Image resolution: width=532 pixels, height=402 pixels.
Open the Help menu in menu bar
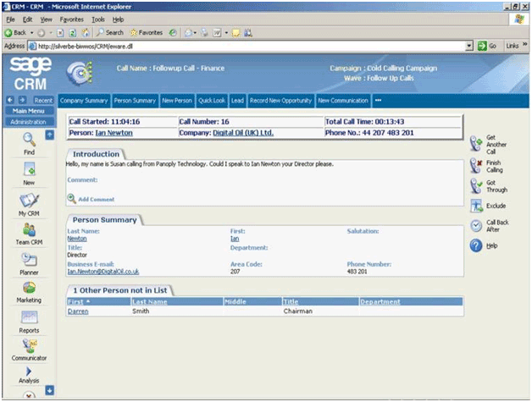click(x=118, y=19)
